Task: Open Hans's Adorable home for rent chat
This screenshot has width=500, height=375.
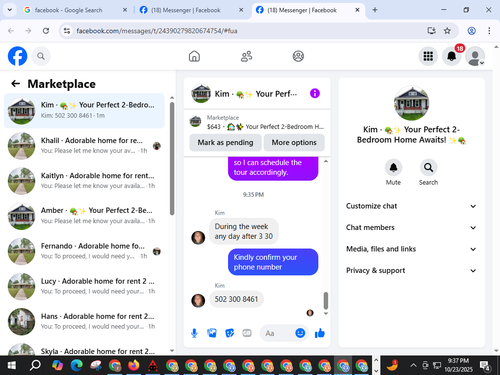Action: coord(84,321)
